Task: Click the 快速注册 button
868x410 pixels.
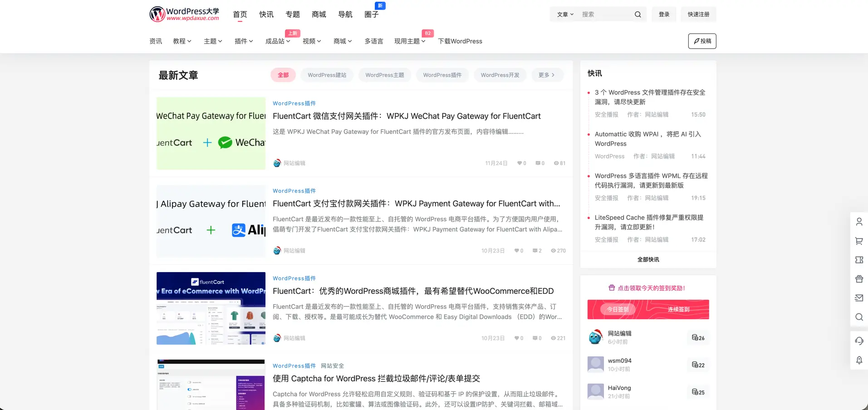Action: [698, 15]
